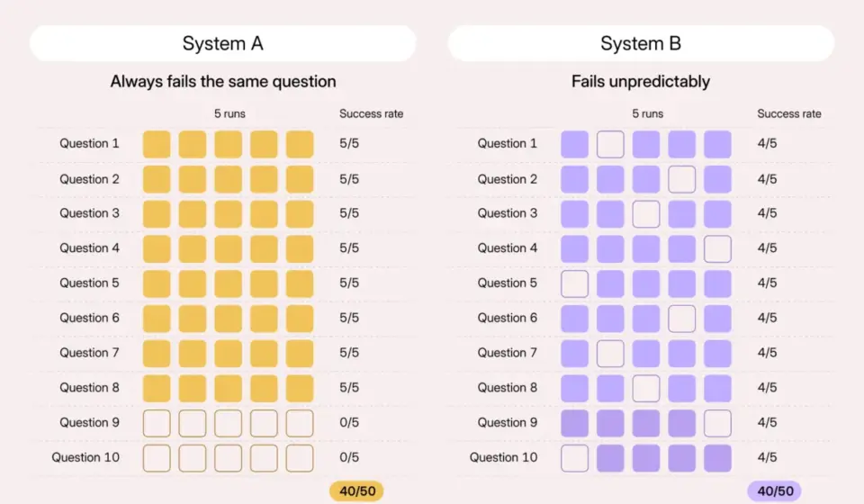The width and height of the screenshot is (864, 504).
Task: Click the Fails unpredictably heading
Action: (641, 82)
